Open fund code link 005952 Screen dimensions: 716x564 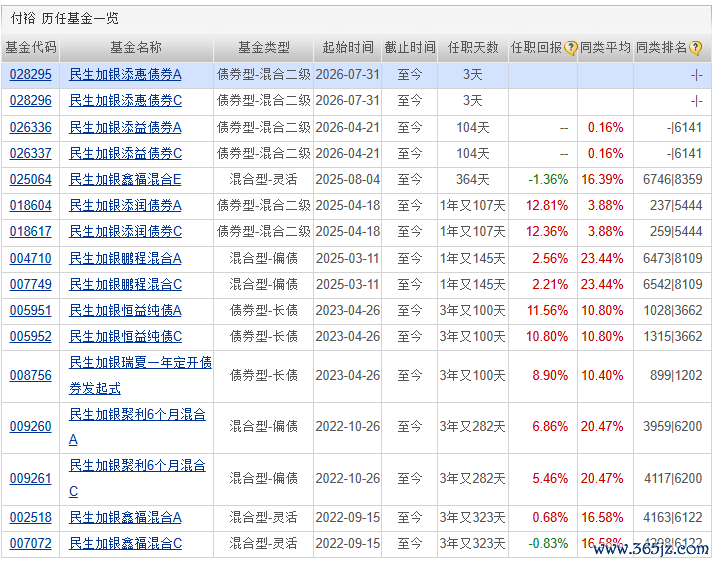coord(31,337)
